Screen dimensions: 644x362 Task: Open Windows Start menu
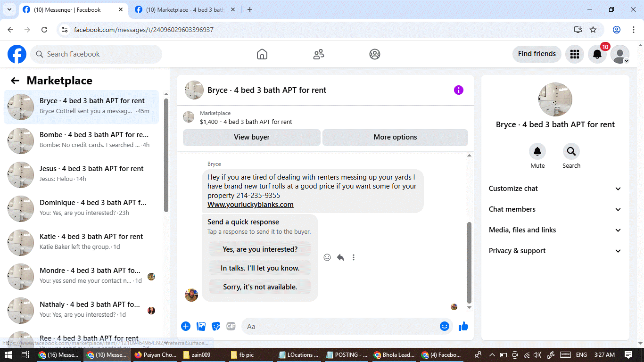[x=8, y=355]
